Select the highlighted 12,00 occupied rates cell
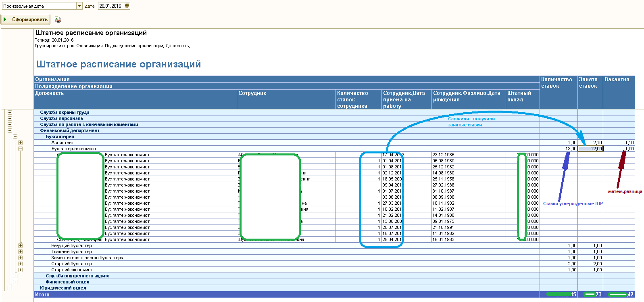Viewport: 644px width, 302px height. [x=590, y=149]
